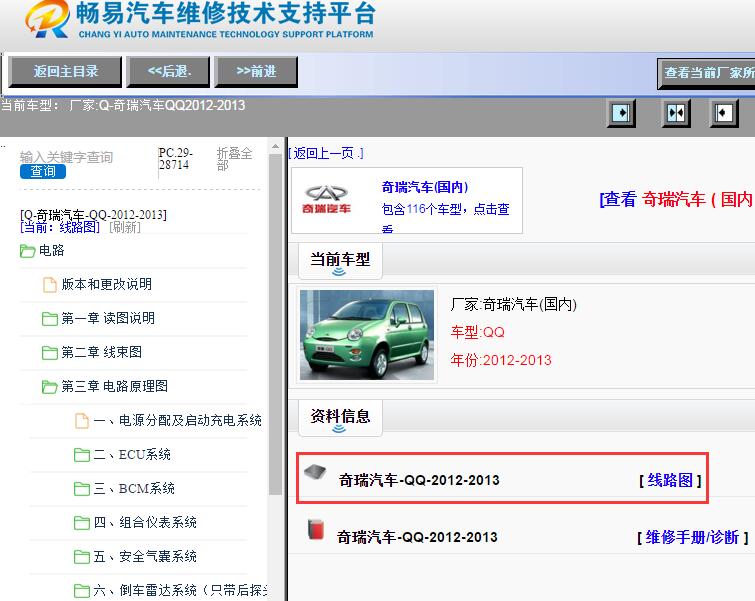Viewport: 755px width, 601px height.
Task: Click the Chery brand logo image
Action: pyautogui.click(x=326, y=199)
